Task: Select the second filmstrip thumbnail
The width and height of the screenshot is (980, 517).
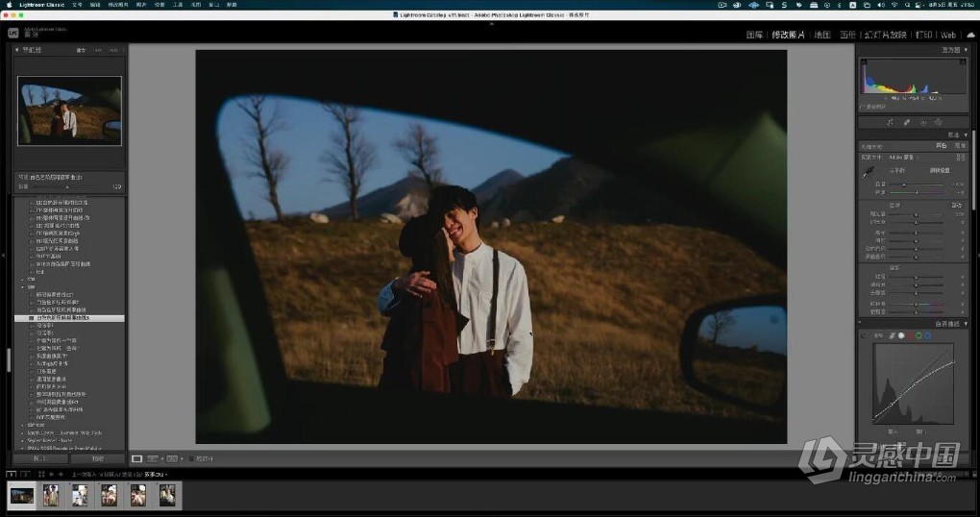Action: click(x=51, y=495)
